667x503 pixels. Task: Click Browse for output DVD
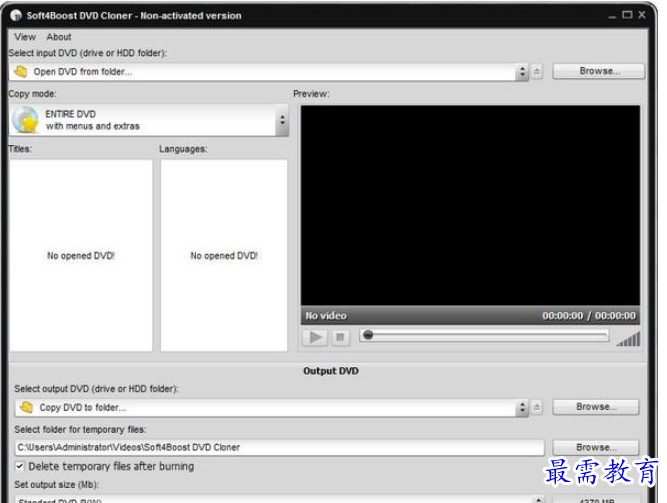click(596, 407)
